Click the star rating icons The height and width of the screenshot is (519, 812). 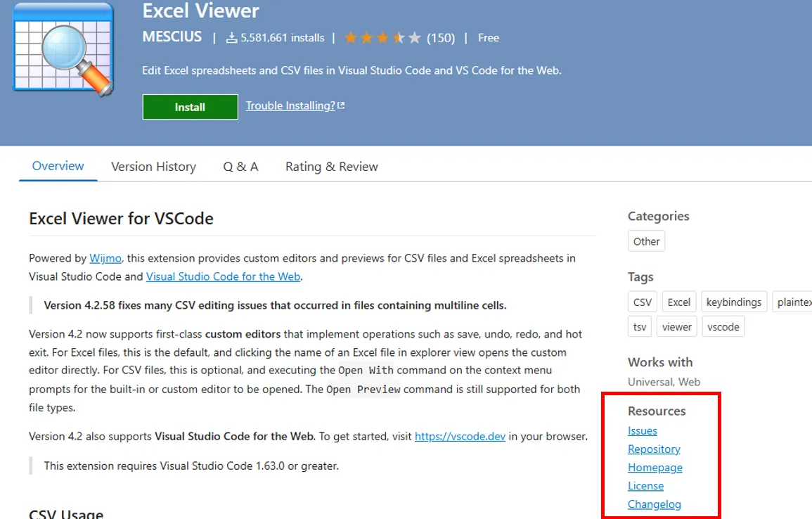[x=382, y=38]
